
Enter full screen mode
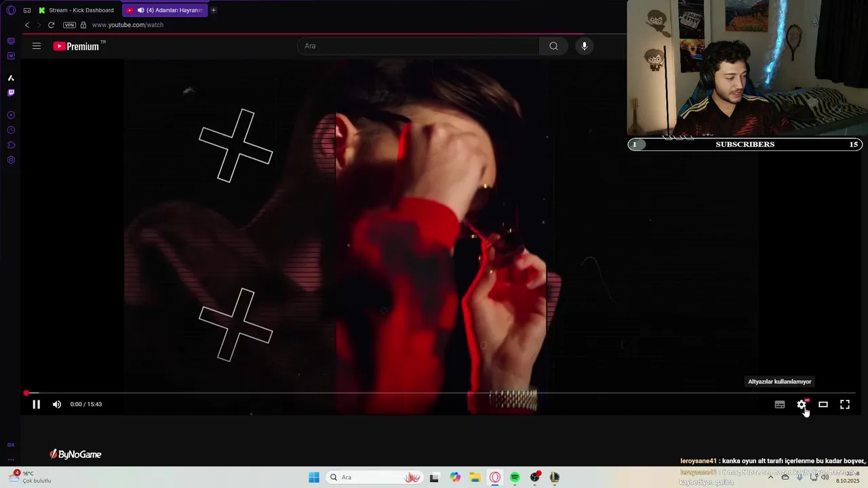pos(845,405)
